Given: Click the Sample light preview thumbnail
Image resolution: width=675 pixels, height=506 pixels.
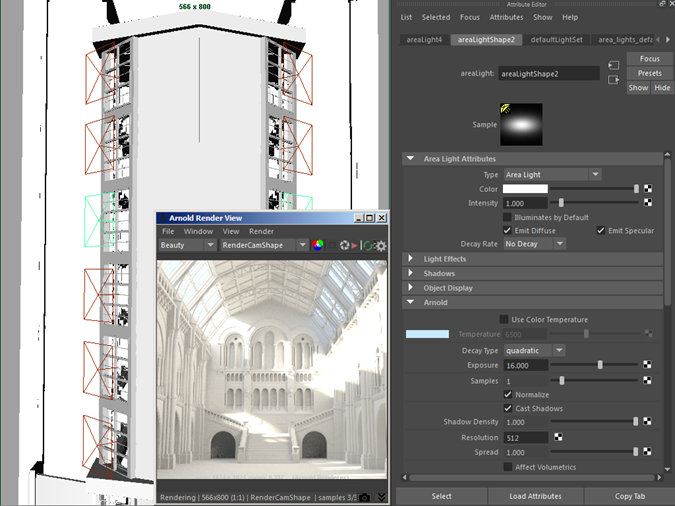Looking at the screenshot, I should (521, 124).
